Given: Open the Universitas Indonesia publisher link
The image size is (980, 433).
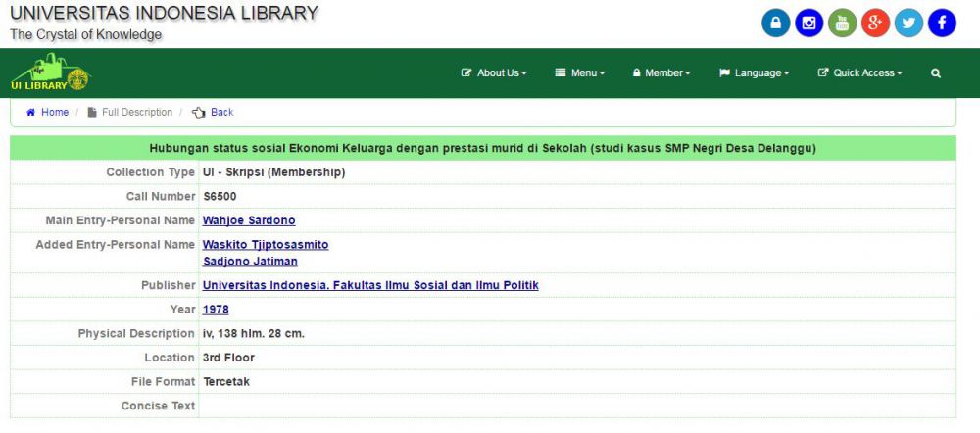Looking at the screenshot, I should pyautogui.click(x=370, y=285).
